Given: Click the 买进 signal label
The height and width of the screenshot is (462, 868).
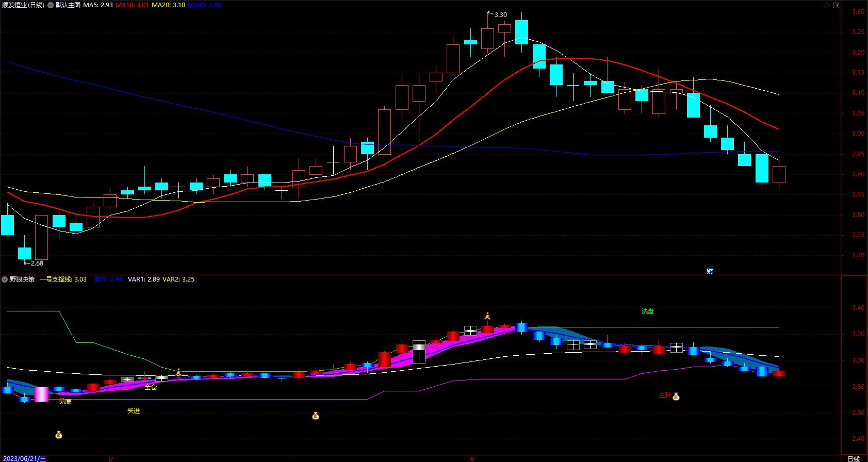Looking at the screenshot, I should pos(134,411).
